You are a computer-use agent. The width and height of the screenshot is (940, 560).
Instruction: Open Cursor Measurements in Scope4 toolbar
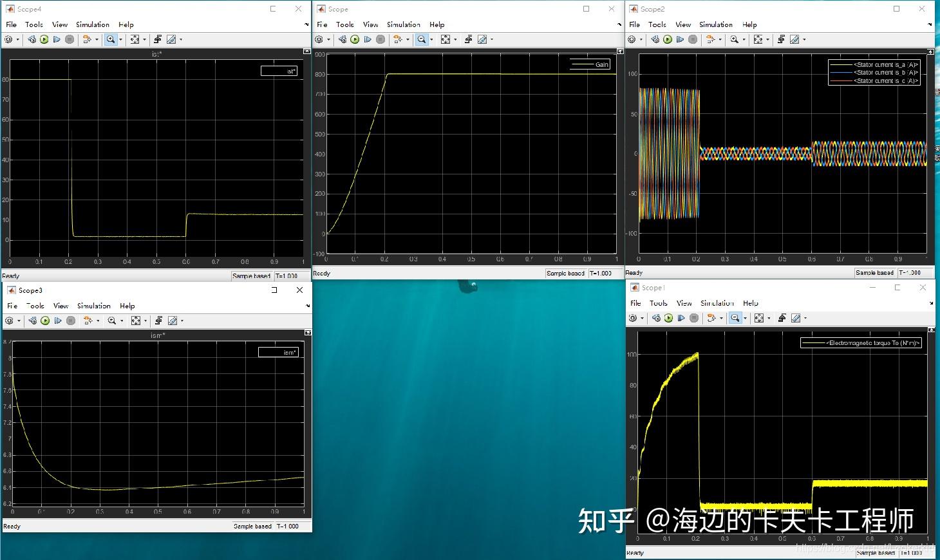[x=172, y=39]
